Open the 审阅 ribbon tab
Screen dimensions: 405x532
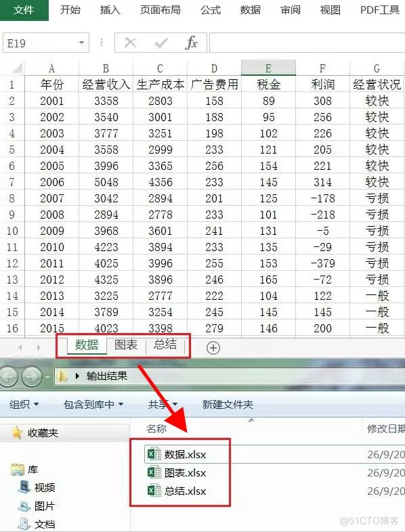291,10
